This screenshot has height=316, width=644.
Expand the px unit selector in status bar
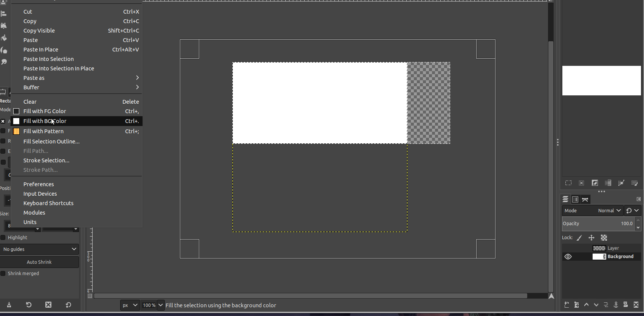[x=130, y=305]
